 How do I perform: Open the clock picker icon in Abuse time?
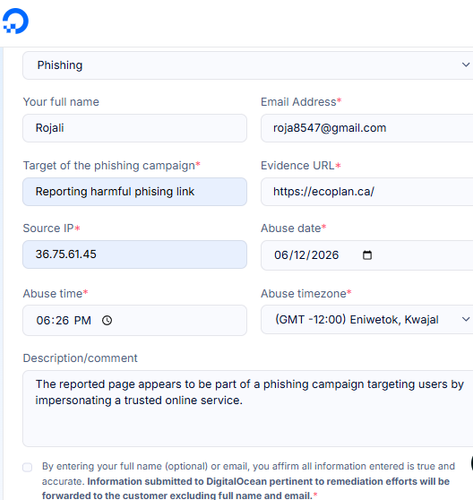[107, 320]
